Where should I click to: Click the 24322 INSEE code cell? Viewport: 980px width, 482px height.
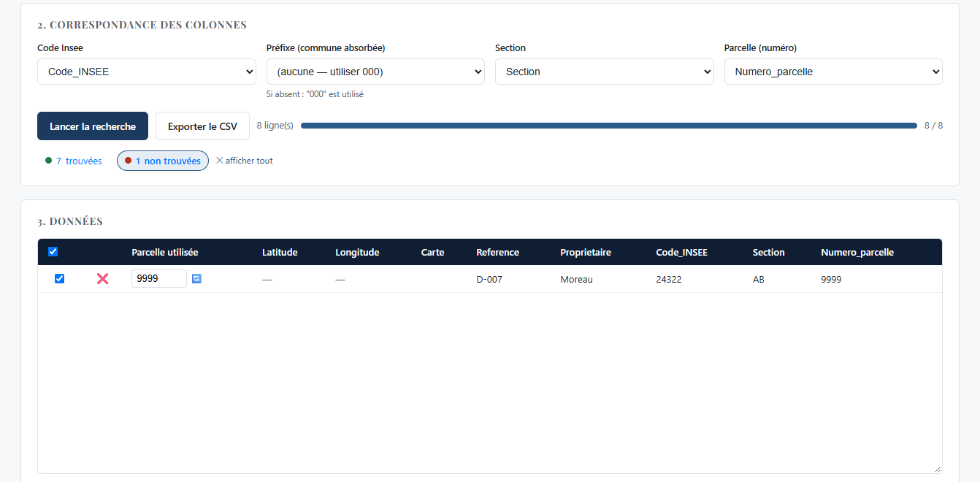click(669, 279)
